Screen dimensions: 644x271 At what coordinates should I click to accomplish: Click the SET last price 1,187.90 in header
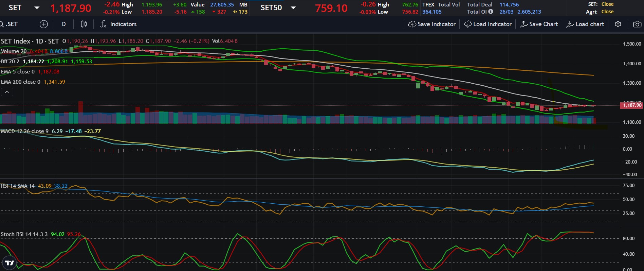click(71, 8)
